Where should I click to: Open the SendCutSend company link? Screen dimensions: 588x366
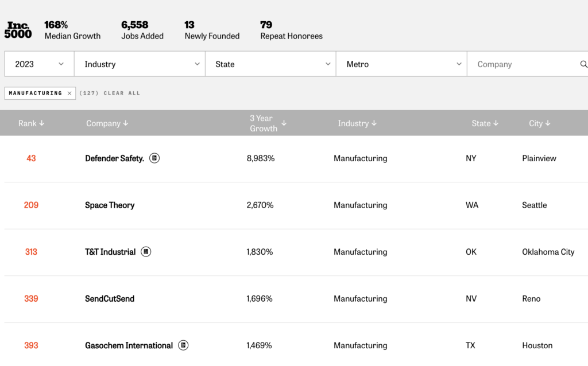pos(110,299)
